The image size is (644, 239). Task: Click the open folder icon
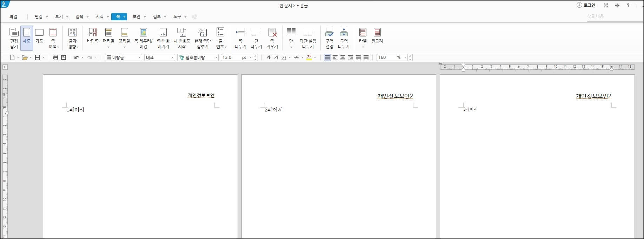(x=25, y=57)
